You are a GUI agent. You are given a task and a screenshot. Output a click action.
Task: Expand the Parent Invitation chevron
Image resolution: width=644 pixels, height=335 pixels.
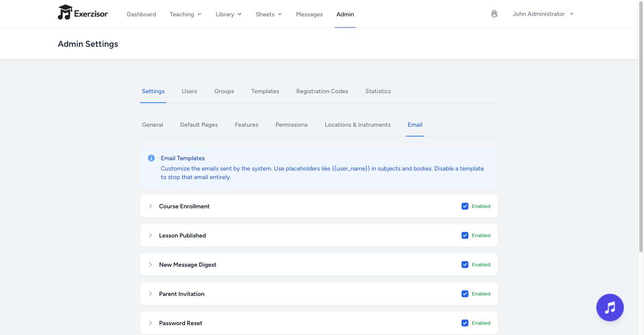point(150,294)
